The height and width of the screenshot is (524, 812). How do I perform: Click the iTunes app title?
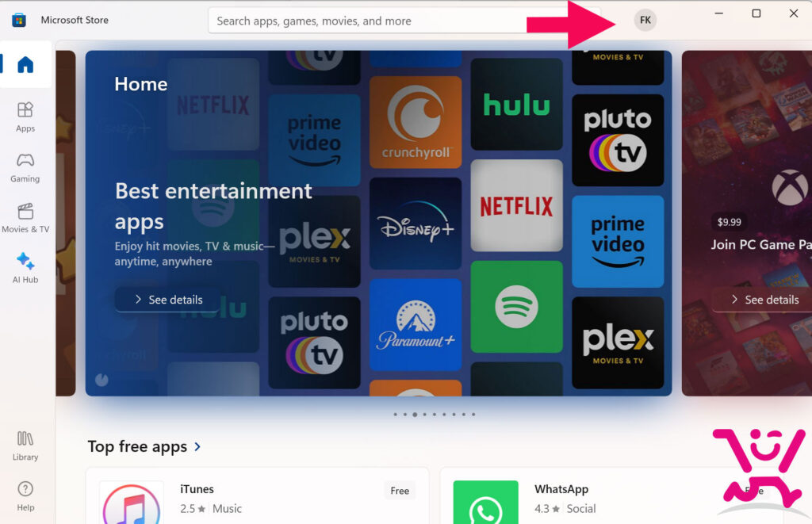[197, 489]
